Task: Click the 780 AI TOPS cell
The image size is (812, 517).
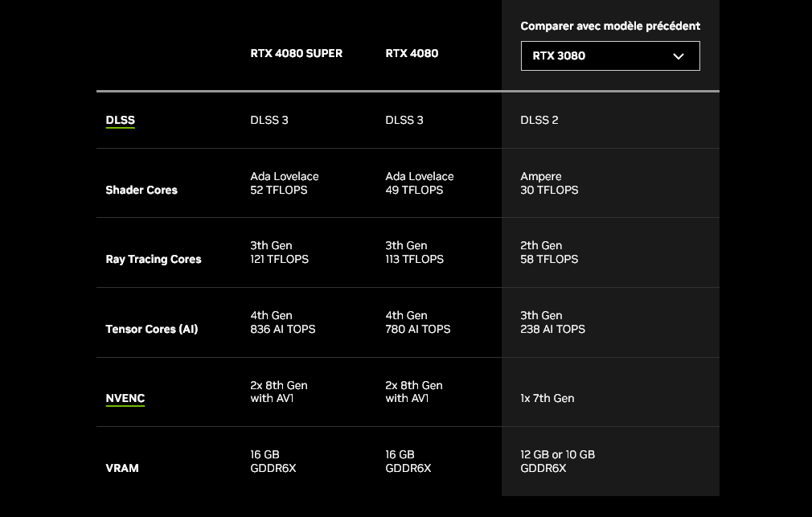Action: pos(418,322)
